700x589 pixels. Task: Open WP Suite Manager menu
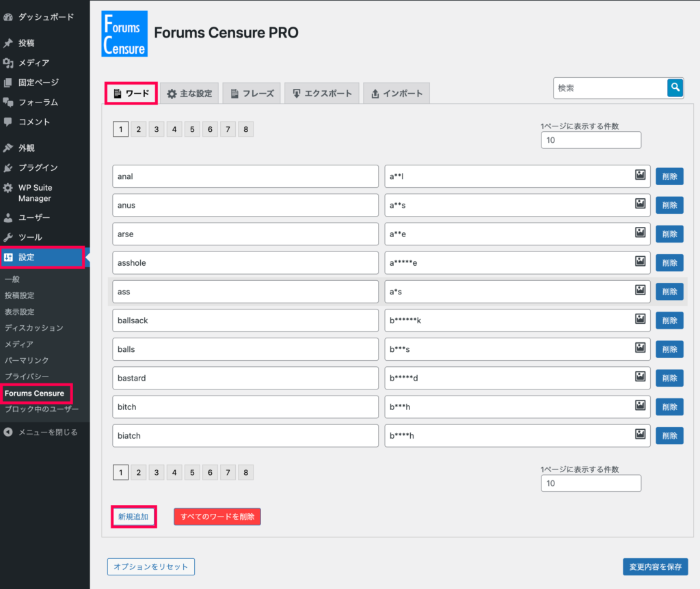click(x=44, y=193)
